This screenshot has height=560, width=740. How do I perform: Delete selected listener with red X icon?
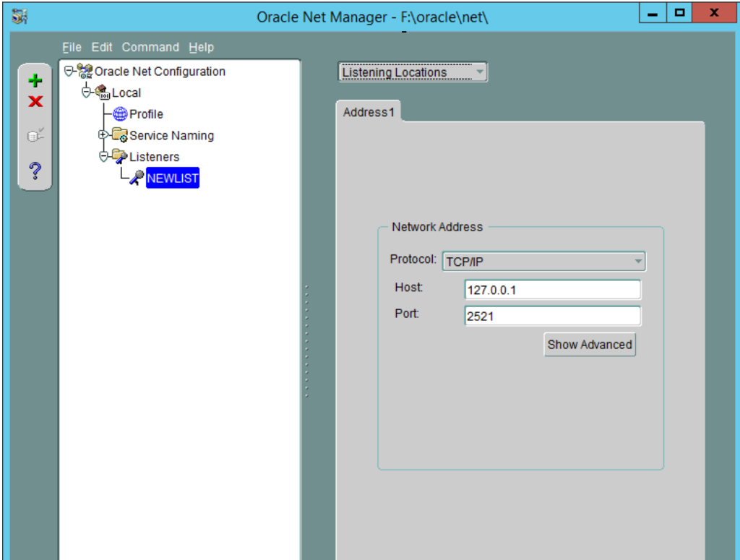point(35,101)
